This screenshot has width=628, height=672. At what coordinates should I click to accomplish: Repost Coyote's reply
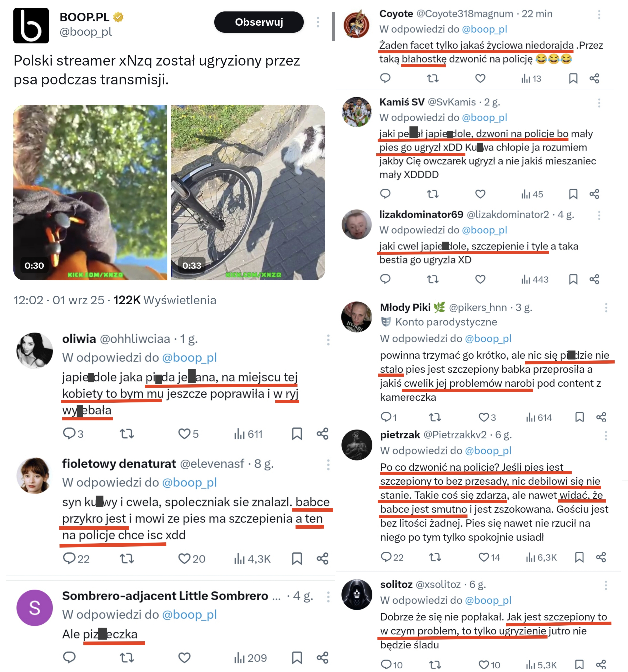pos(433,79)
